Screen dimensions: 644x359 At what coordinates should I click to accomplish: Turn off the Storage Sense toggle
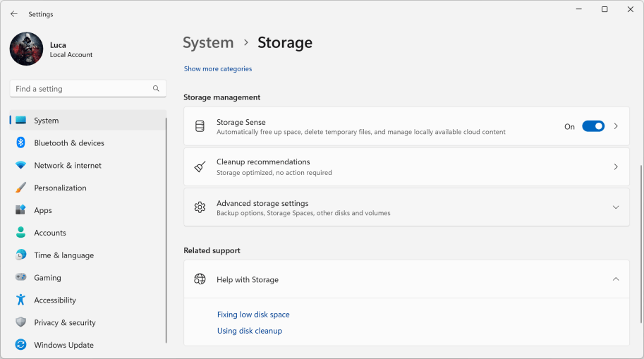click(x=593, y=126)
